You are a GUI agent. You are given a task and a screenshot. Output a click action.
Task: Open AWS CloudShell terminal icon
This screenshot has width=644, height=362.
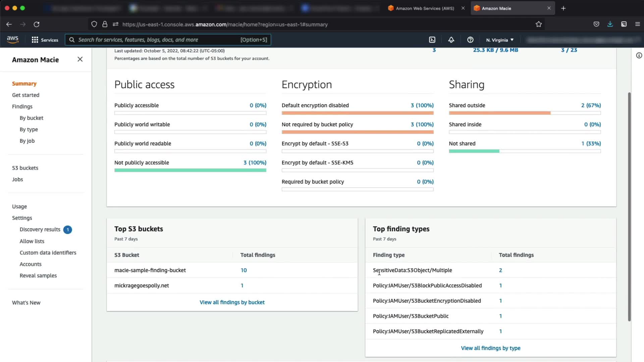[x=432, y=40]
